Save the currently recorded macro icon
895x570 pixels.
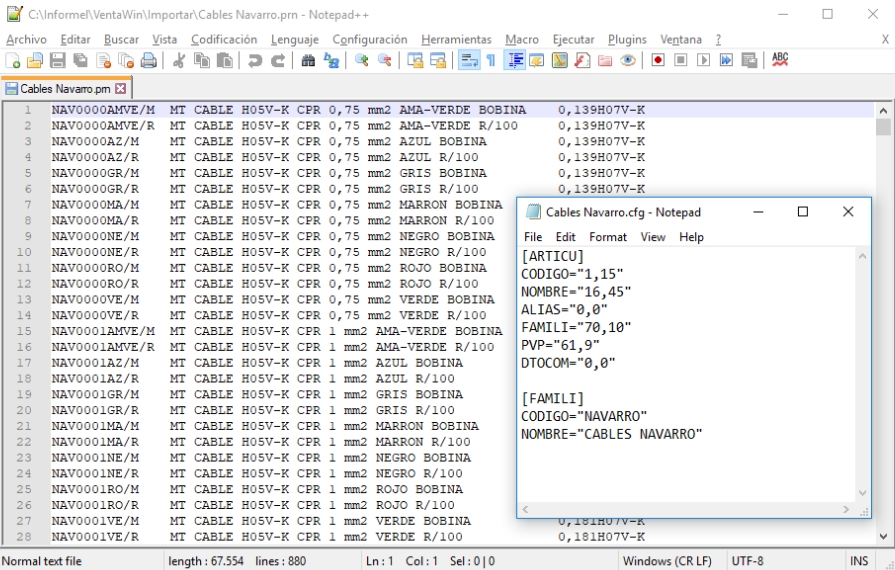(749, 60)
